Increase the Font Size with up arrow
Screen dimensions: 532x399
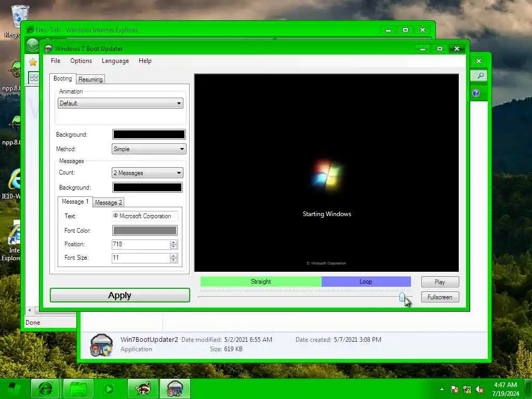point(174,256)
